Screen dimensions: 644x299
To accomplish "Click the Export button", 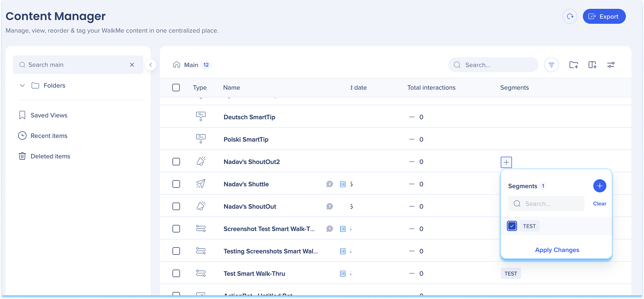I will (604, 16).
